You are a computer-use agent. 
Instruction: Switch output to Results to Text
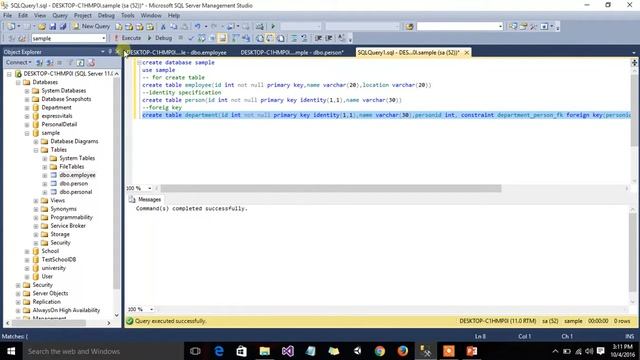coord(260,38)
